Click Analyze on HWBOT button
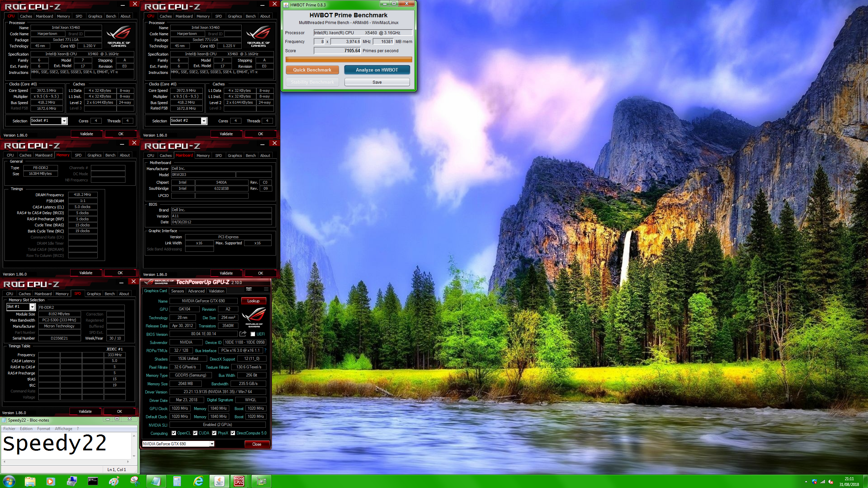Image resolution: width=868 pixels, height=488 pixels. (x=377, y=70)
